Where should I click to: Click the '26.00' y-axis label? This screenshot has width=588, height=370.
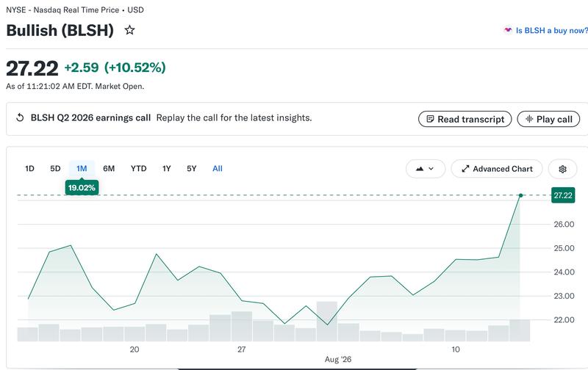click(564, 225)
